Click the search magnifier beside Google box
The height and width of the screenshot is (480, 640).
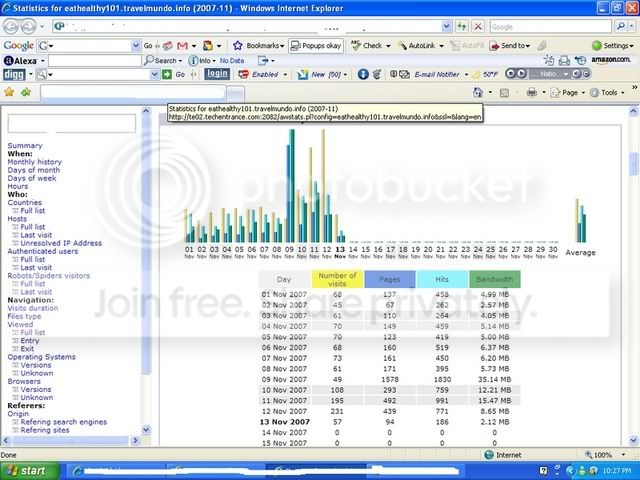point(620,27)
